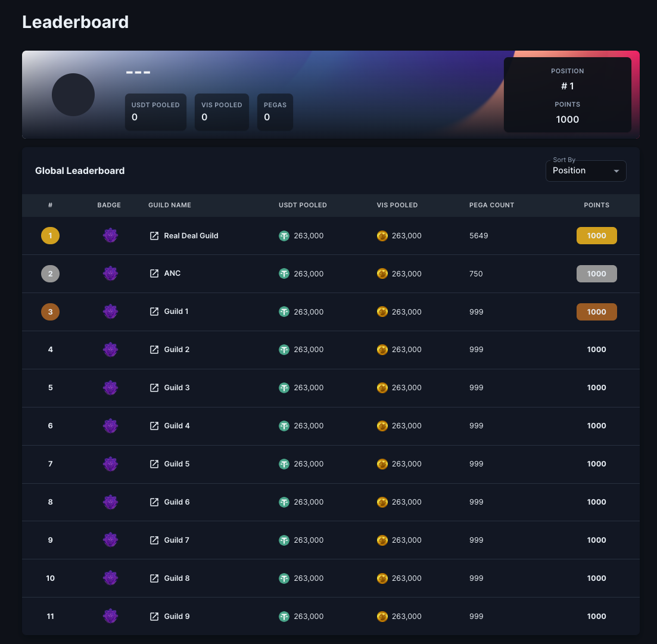The image size is (657, 644).
Task: Click the VIS coin icon in Guild 7 row
Action: (382, 540)
